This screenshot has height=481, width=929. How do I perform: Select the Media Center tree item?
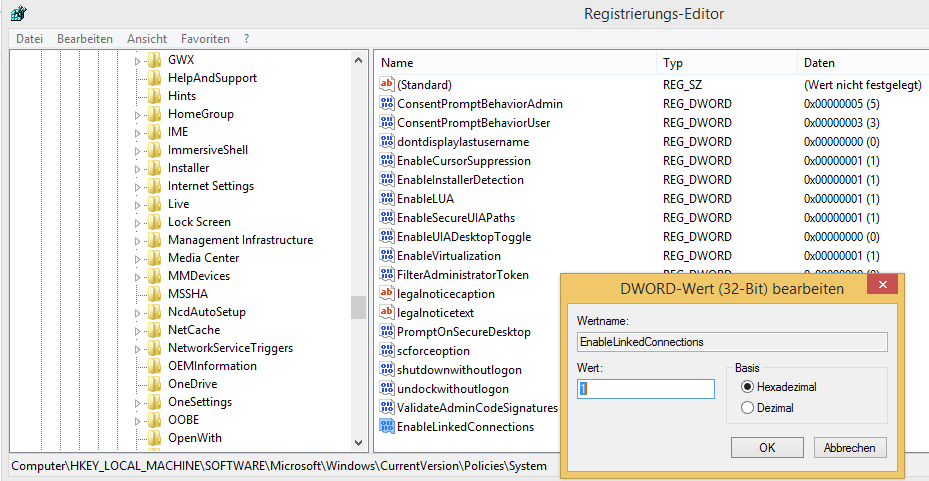click(204, 258)
